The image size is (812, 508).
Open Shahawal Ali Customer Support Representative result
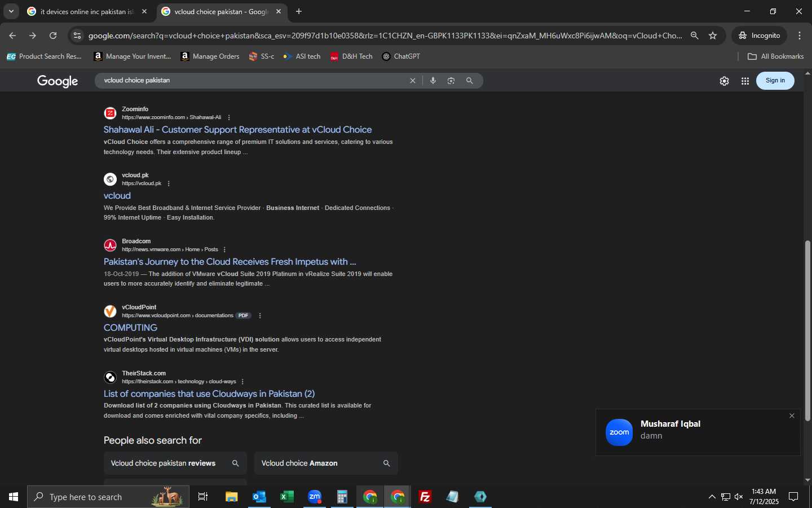click(237, 129)
